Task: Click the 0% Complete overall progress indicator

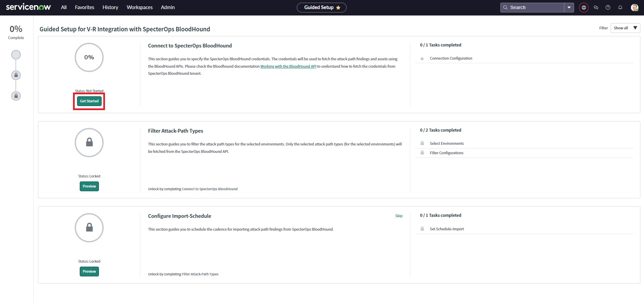Action: (16, 32)
